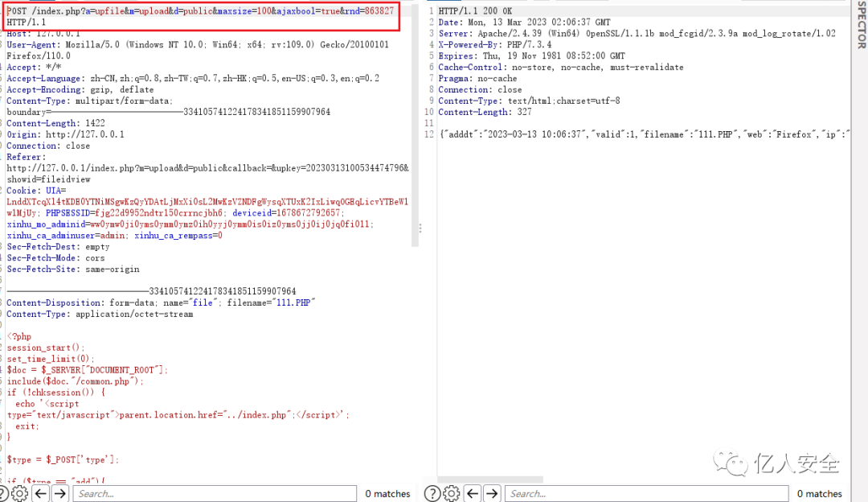Click the set_time_limit(0); code line

coord(51,359)
